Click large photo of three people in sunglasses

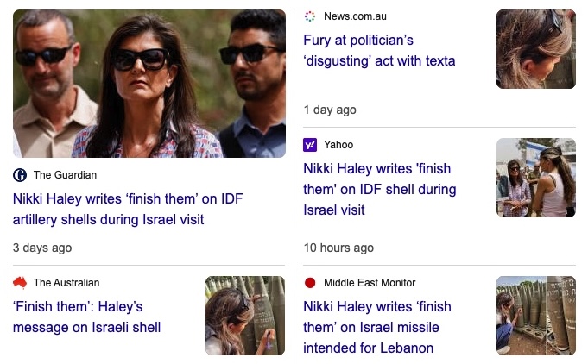tap(149, 84)
